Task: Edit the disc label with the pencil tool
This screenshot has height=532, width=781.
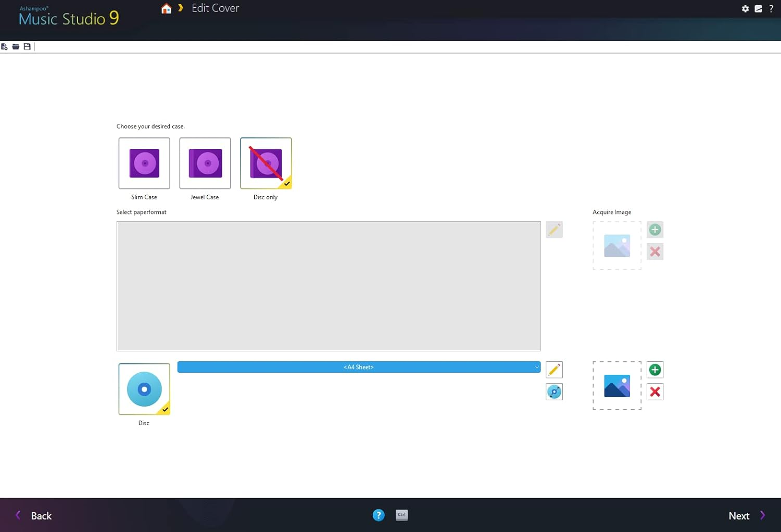Action: [554, 370]
